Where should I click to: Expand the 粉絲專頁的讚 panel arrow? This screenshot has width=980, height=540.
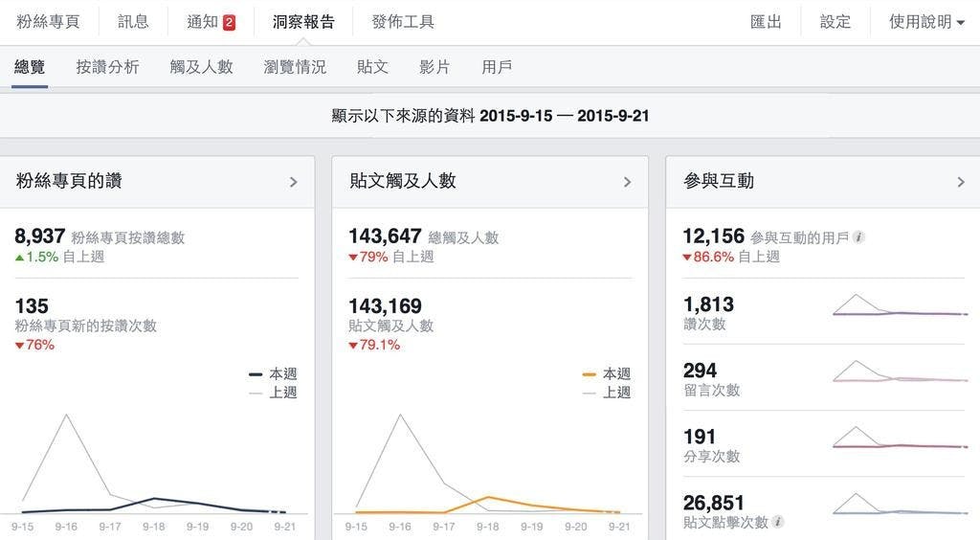point(293,182)
